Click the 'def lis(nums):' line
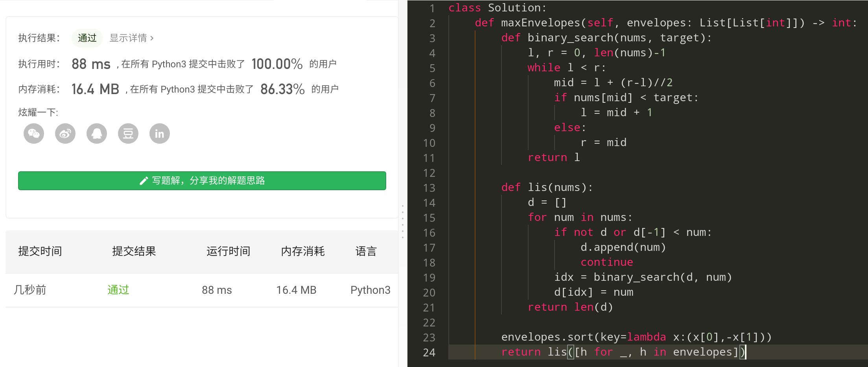Image resolution: width=868 pixels, height=367 pixels. coord(547,187)
